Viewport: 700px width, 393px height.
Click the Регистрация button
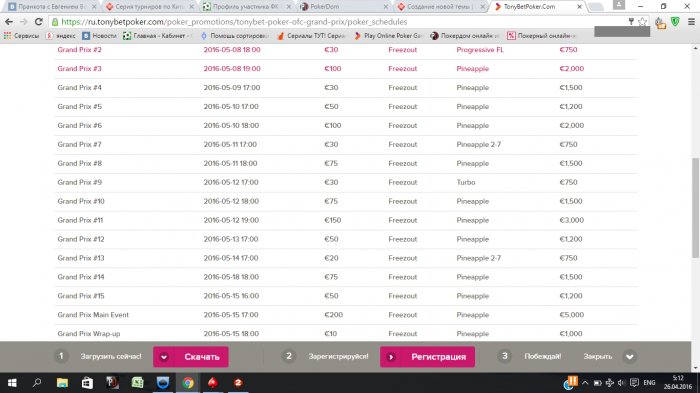pyautogui.click(x=427, y=357)
